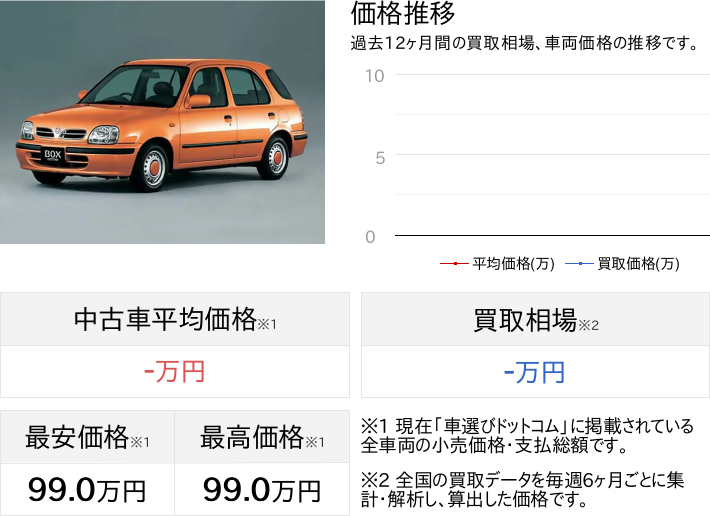The height and width of the screenshot is (516, 710).
Task: Click the 価格推移 heading
Action: coord(403,13)
